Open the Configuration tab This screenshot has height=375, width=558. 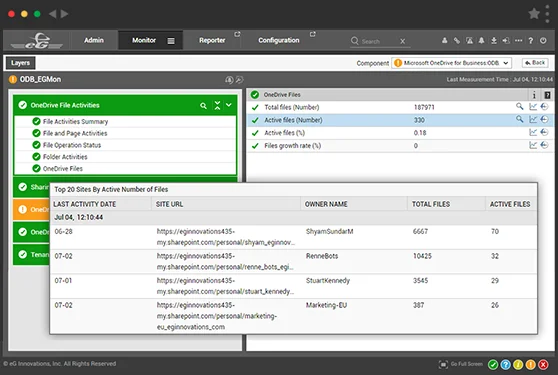point(279,40)
